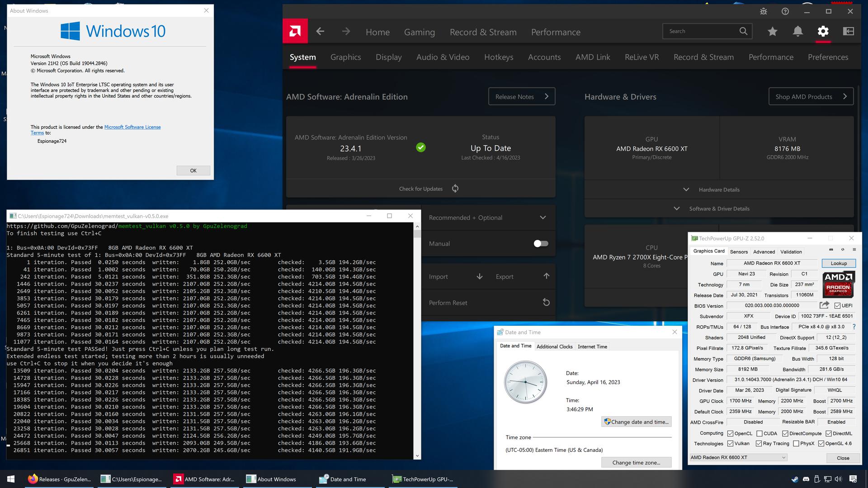Click Steam icon in system tray
Screen dimensions: 868x488
click(795, 479)
